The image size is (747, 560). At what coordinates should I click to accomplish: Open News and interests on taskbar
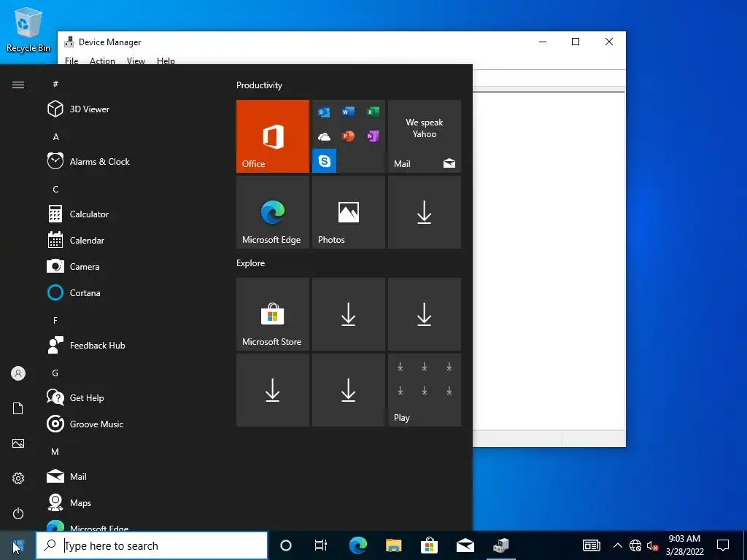tap(591, 545)
